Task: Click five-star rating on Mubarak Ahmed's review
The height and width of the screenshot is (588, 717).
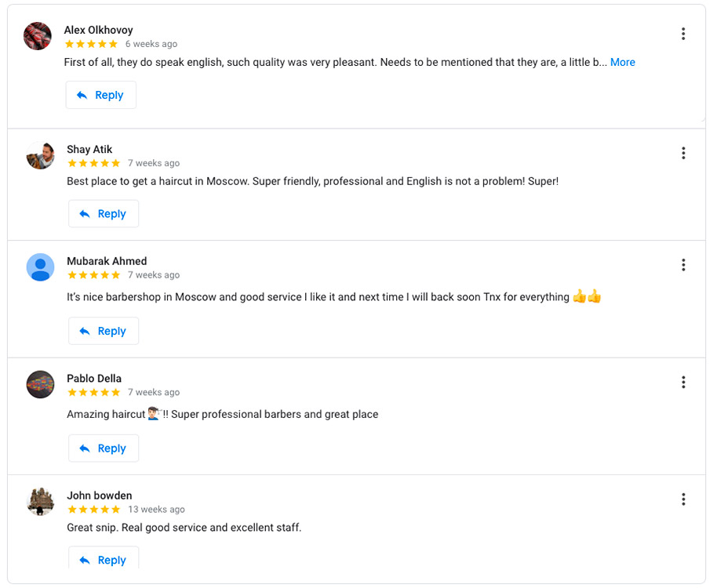Action: point(93,275)
